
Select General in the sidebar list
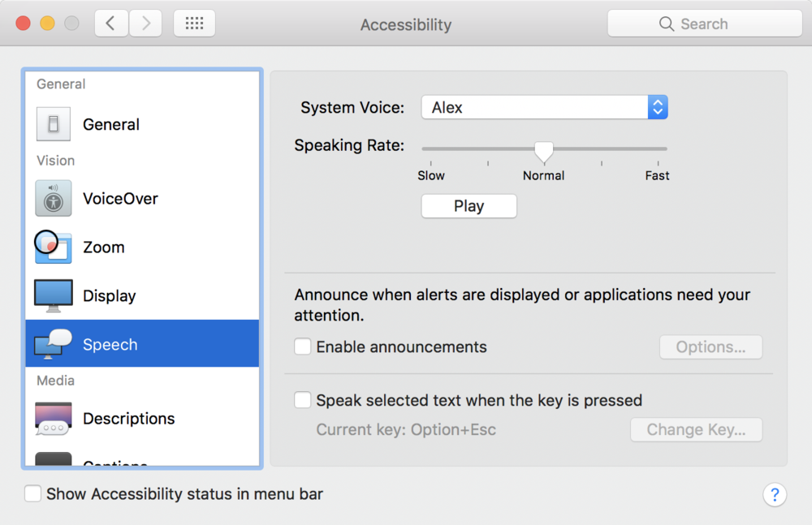(x=142, y=124)
